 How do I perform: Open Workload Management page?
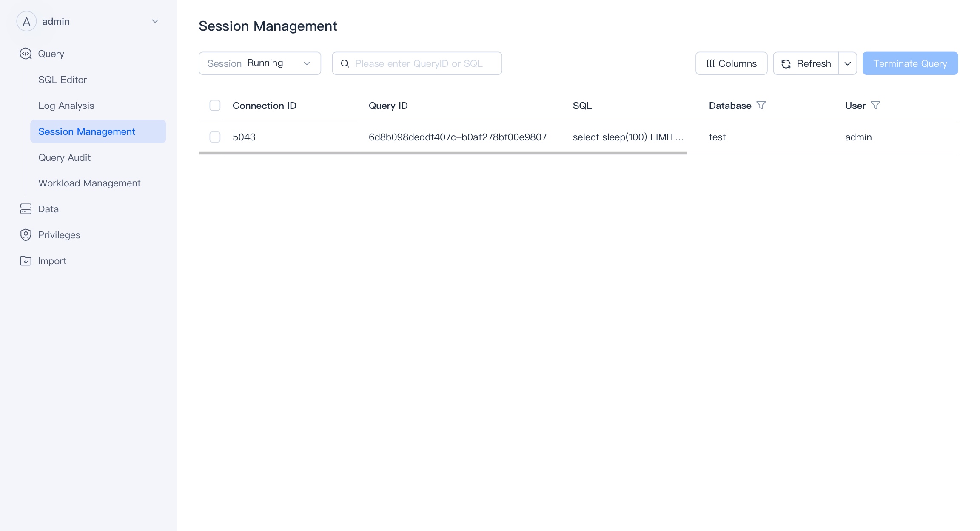tap(89, 183)
